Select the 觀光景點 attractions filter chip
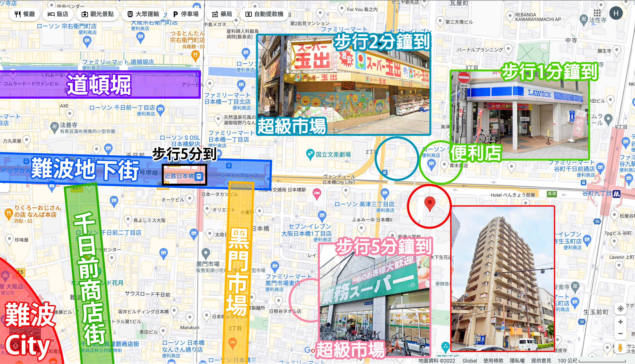Image resolution: width=635 pixels, height=364 pixels. click(x=97, y=14)
